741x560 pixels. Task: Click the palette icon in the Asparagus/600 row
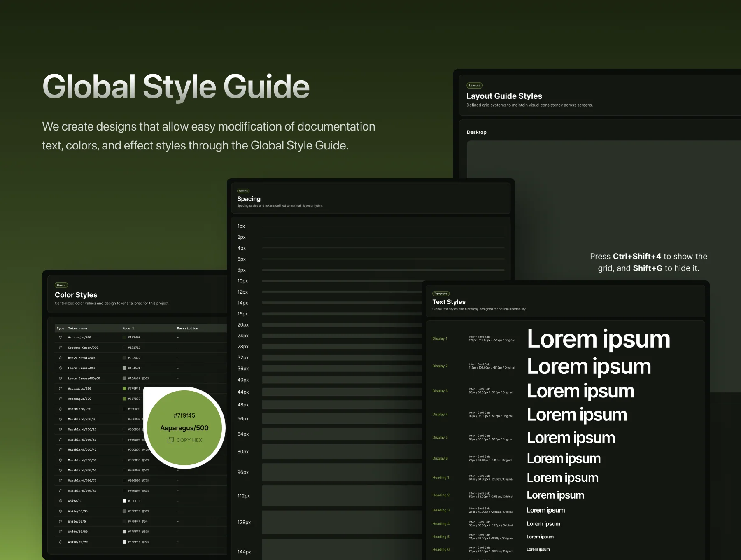[x=61, y=399]
